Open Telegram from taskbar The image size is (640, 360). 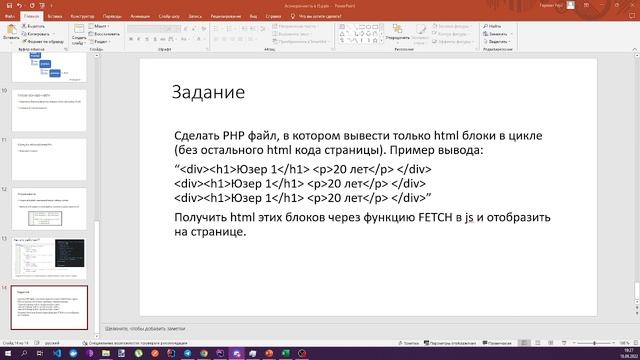pos(188,353)
